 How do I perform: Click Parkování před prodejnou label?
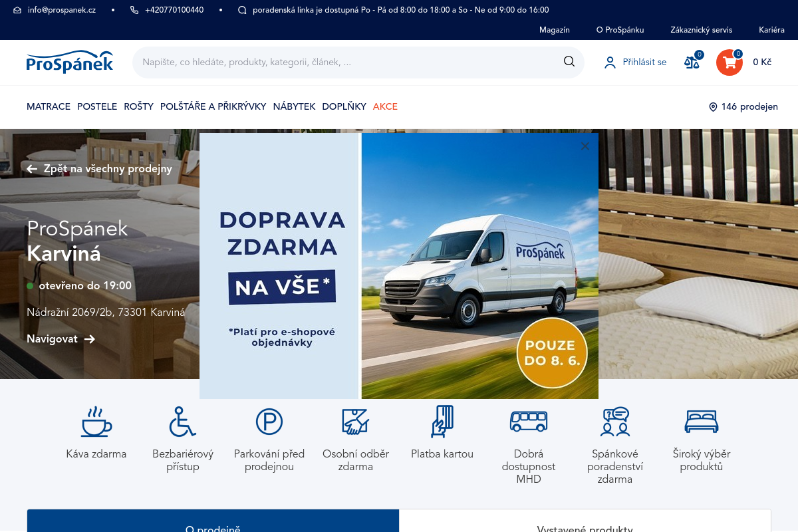pos(269,460)
